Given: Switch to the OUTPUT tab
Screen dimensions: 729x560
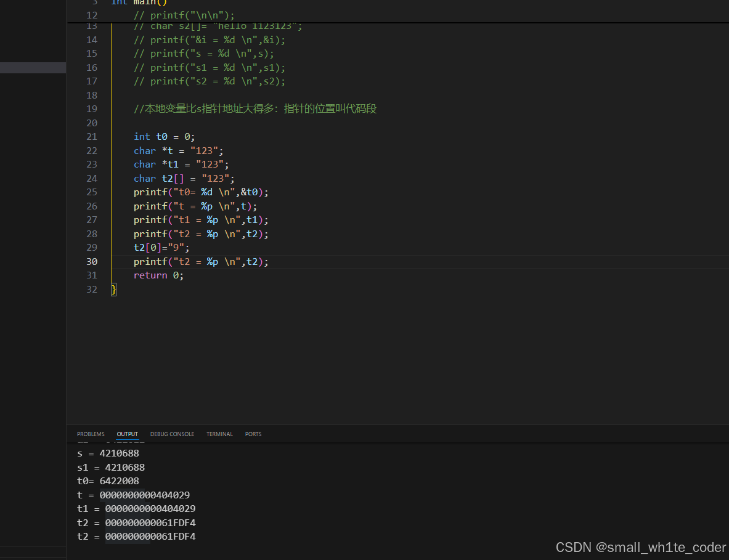Looking at the screenshot, I should click(128, 434).
